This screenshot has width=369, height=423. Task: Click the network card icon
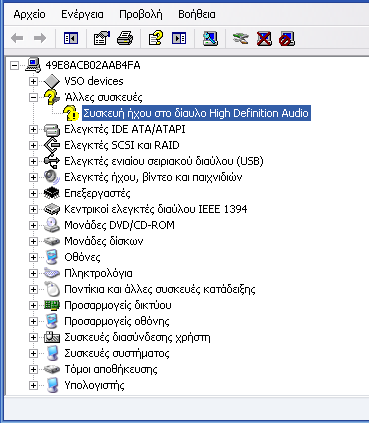click(x=52, y=305)
